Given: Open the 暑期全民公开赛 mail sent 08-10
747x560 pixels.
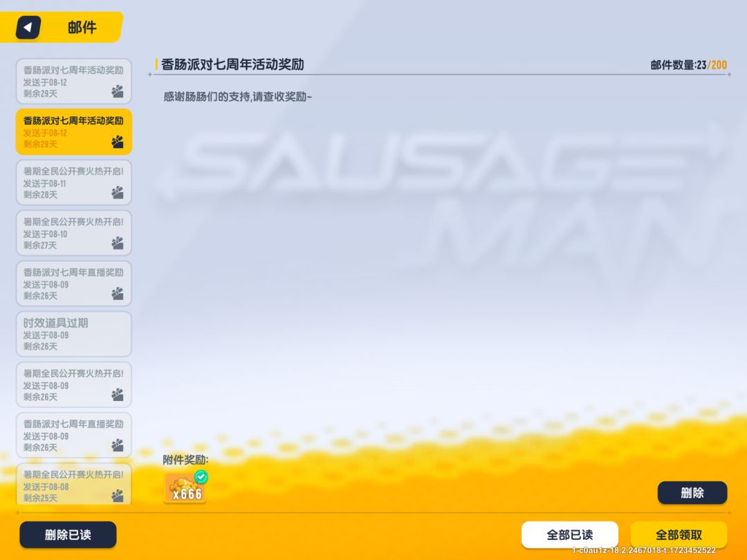Looking at the screenshot, I should coord(74,233).
